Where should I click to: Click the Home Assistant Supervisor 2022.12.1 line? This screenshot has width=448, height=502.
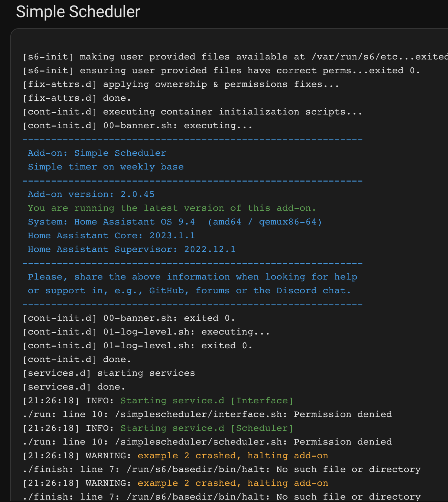[x=132, y=249]
